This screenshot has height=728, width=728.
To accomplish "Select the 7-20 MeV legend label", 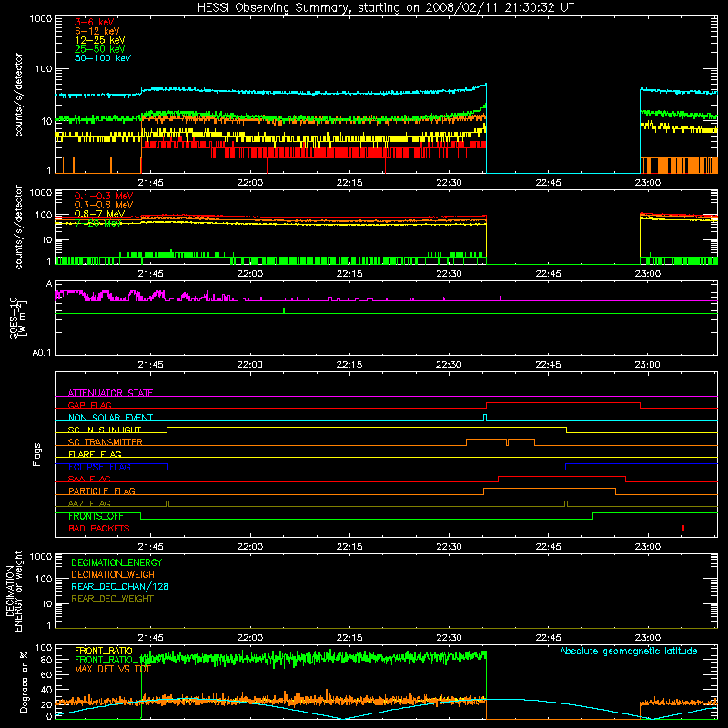I will point(98,223).
